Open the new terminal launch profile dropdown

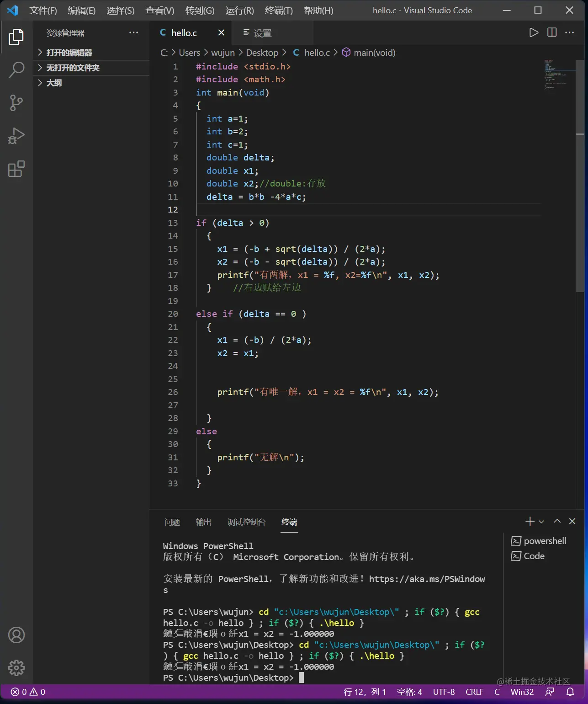541,522
